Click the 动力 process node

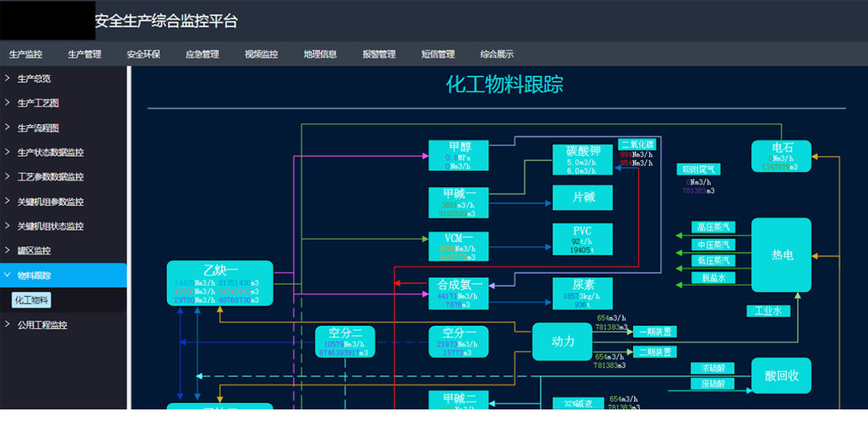562,341
